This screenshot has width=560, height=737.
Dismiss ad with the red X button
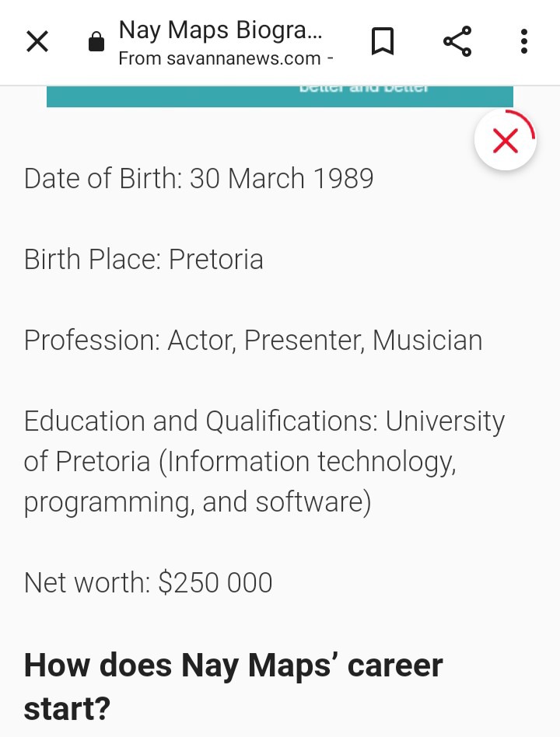506,140
